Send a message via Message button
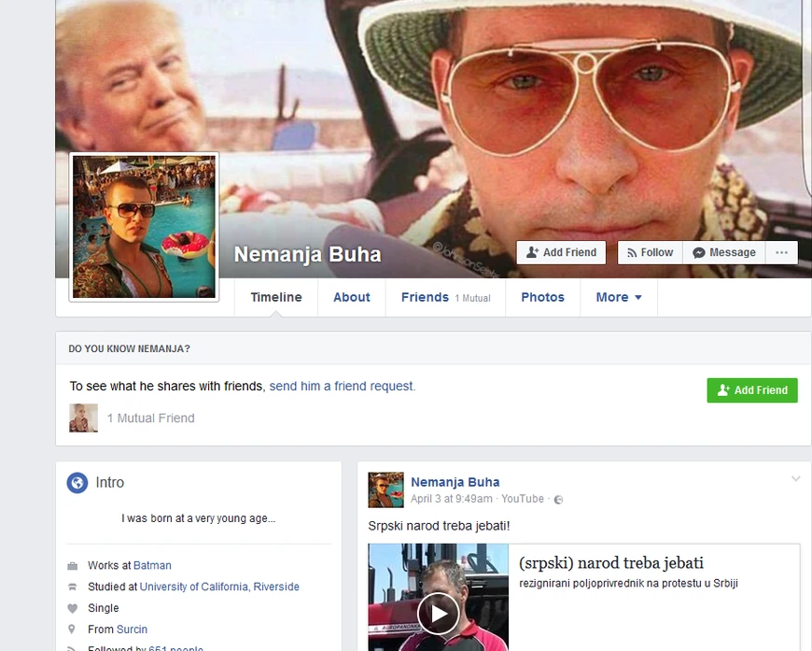The image size is (812, 651). pos(724,252)
